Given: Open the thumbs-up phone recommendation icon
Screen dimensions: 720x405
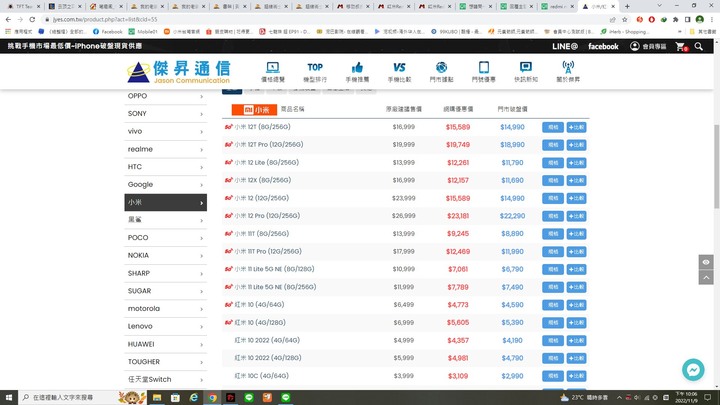Looking at the screenshot, I should click(357, 72).
